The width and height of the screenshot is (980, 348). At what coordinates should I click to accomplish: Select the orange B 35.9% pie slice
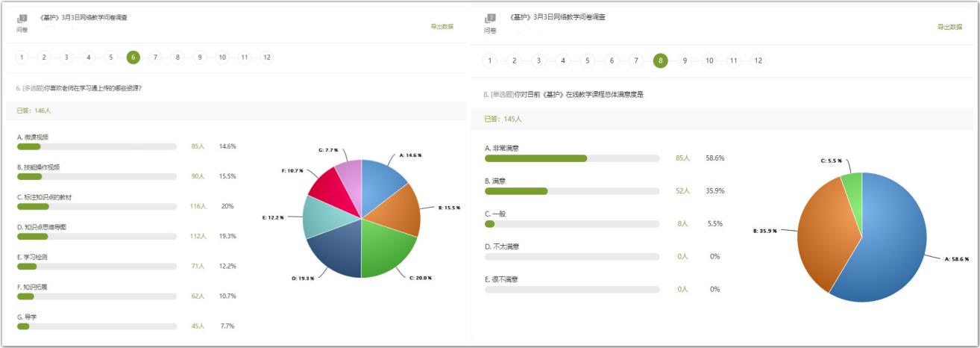click(824, 232)
